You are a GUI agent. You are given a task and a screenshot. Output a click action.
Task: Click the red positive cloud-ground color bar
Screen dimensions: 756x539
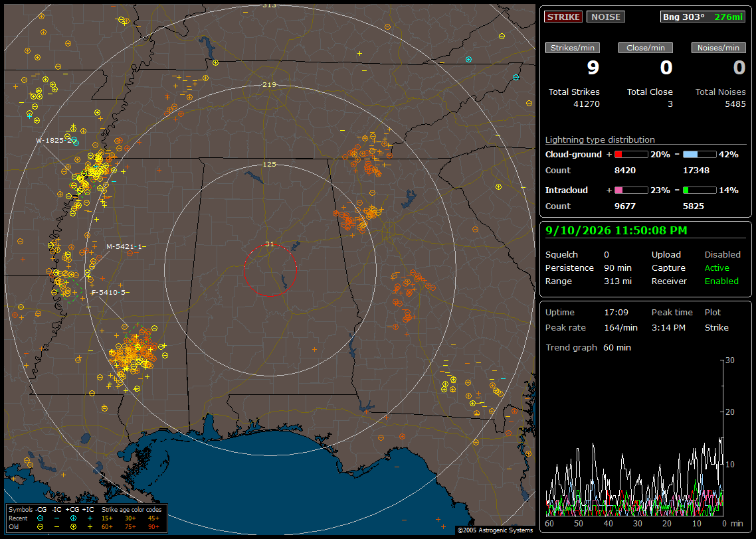coord(631,155)
